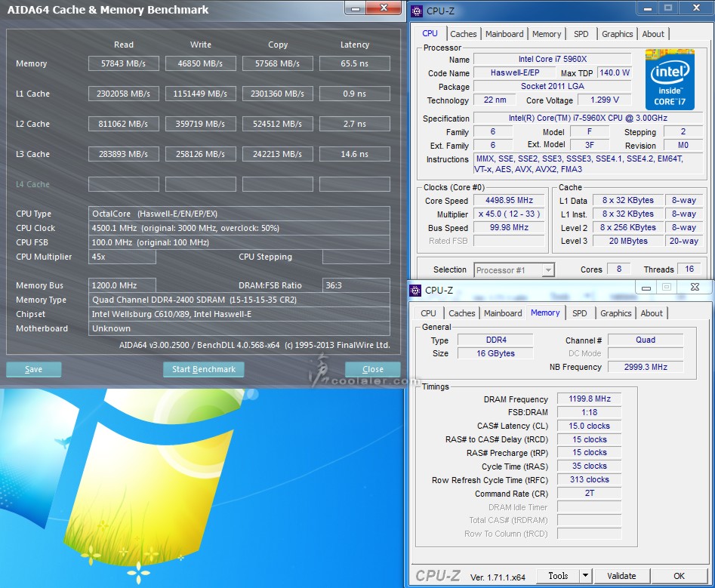715x588 pixels.
Task: Click the Close button in AIDA64
Action: (372, 369)
